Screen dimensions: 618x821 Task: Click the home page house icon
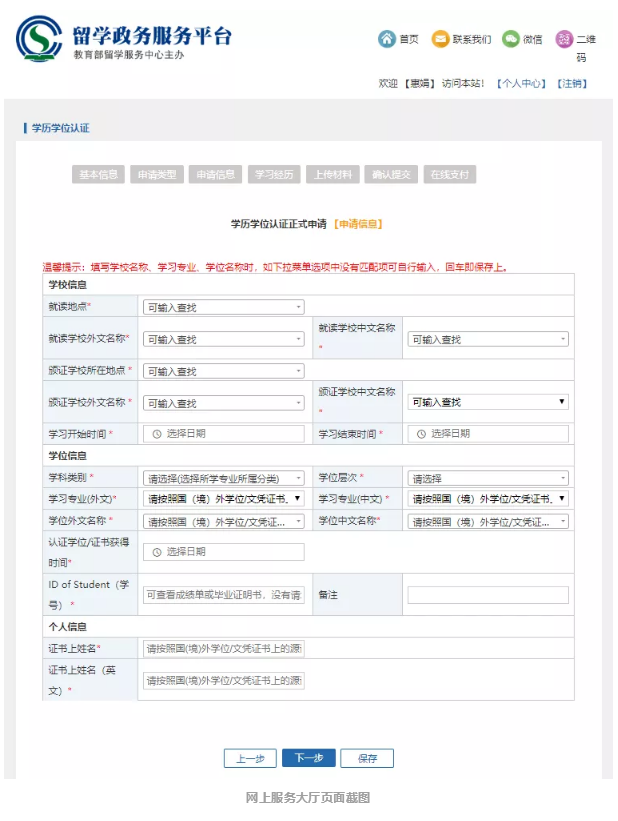point(386,39)
